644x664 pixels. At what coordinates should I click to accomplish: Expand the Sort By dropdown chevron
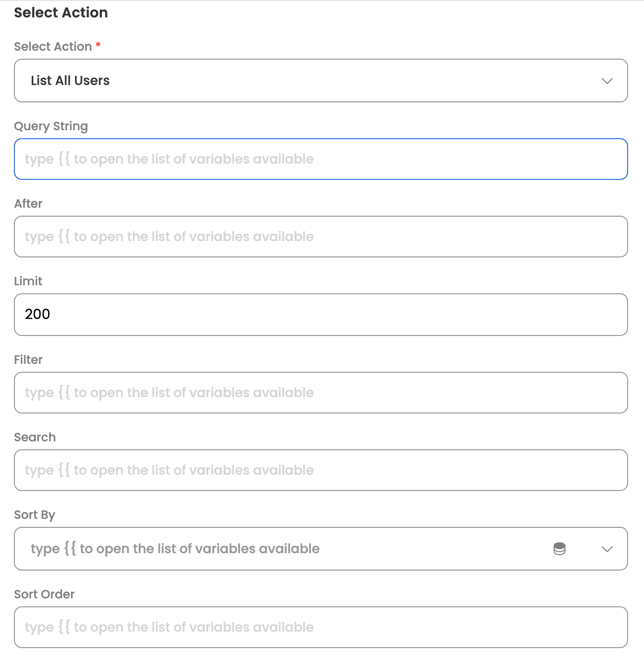607,549
